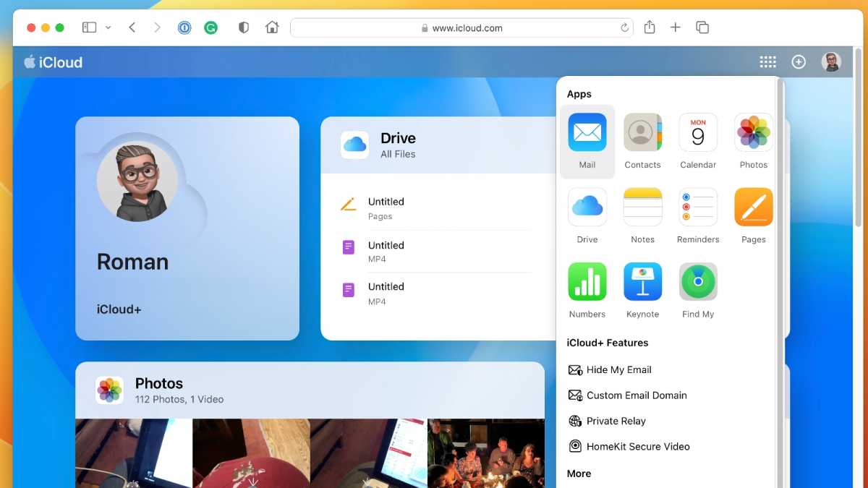Open the Untitled Pages document
Image resolution: width=868 pixels, height=488 pixels.
[x=436, y=208]
